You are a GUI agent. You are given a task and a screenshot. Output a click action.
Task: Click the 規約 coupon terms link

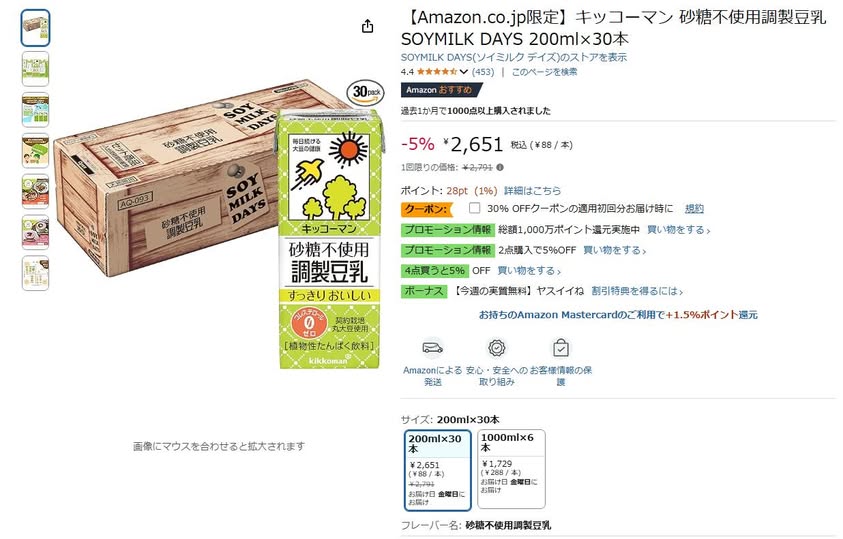pyautogui.click(x=694, y=209)
